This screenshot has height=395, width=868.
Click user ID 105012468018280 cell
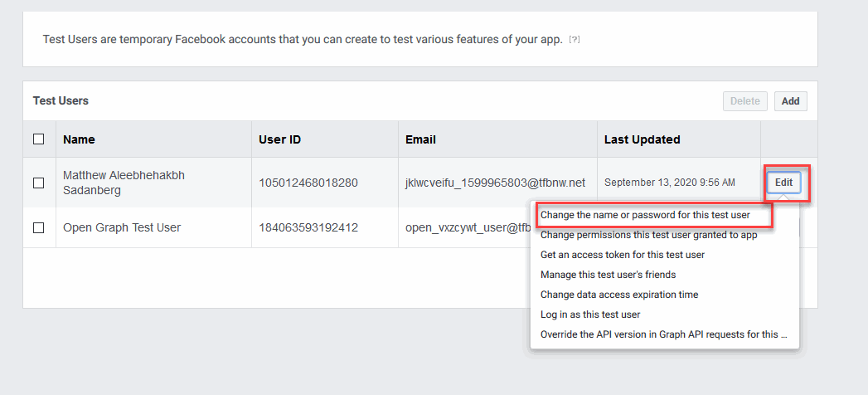(310, 183)
